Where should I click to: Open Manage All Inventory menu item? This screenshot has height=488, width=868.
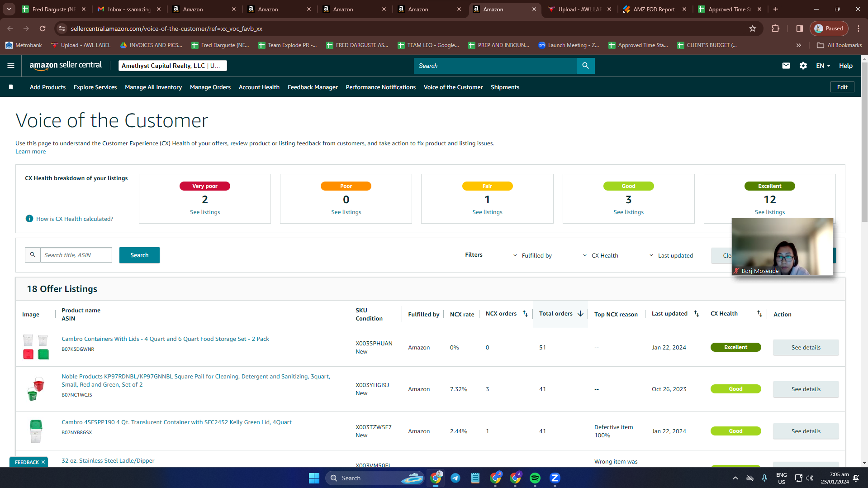(153, 87)
